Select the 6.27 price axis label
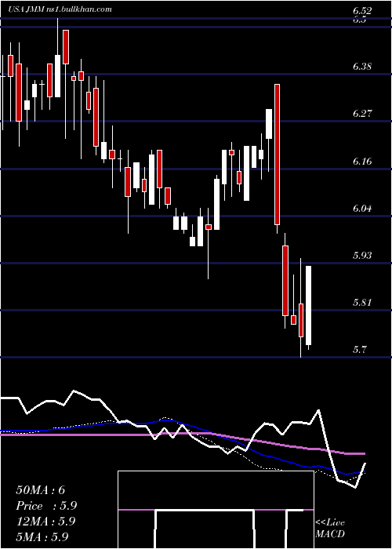Image resolution: width=392 pixels, height=549 pixels. click(362, 114)
